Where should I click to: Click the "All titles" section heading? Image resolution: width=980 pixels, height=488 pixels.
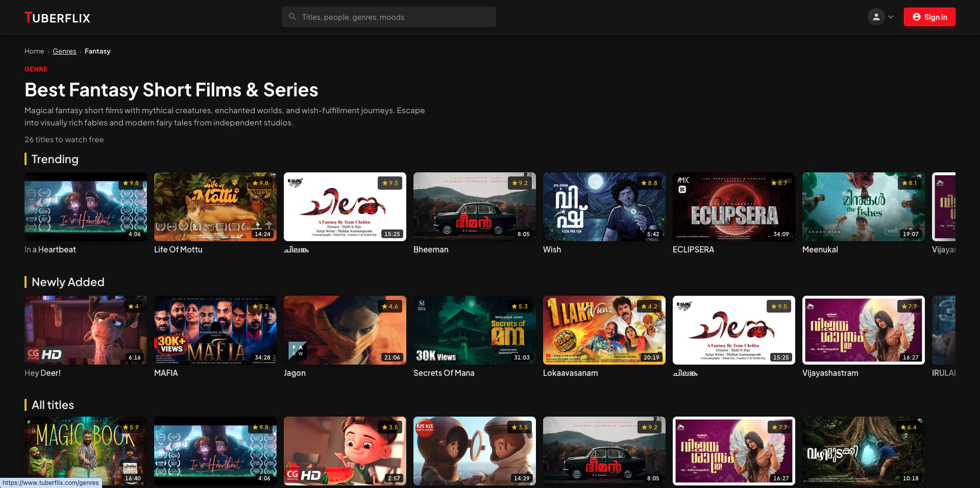tap(53, 405)
